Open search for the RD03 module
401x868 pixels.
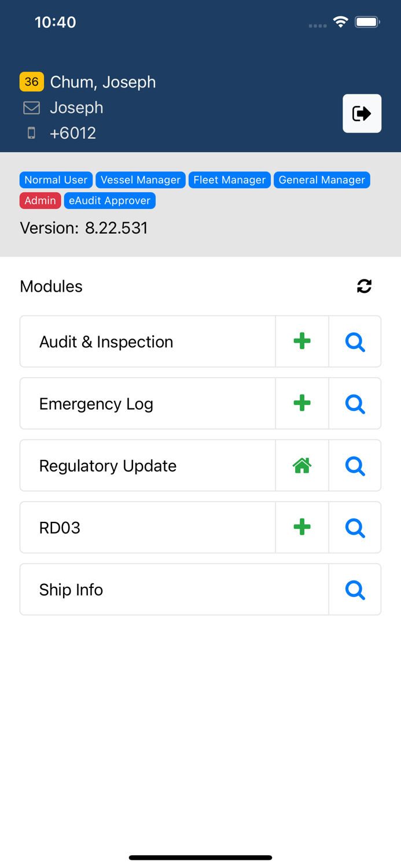coord(355,527)
